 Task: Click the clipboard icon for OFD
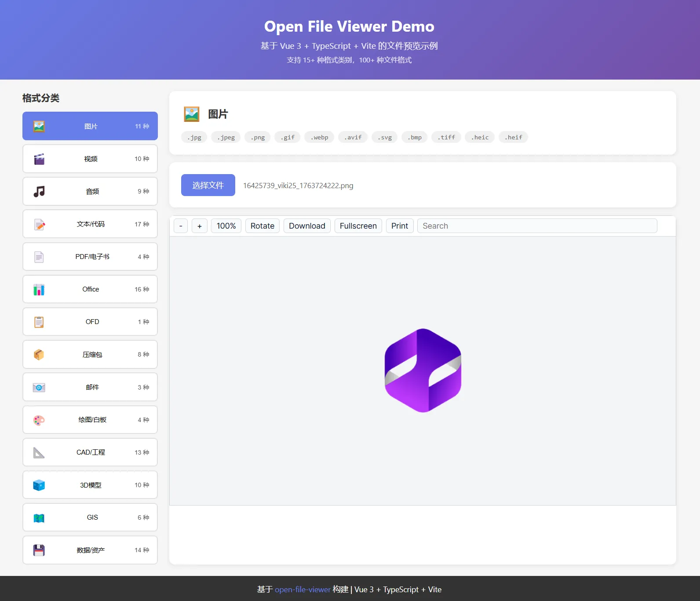pyautogui.click(x=39, y=322)
